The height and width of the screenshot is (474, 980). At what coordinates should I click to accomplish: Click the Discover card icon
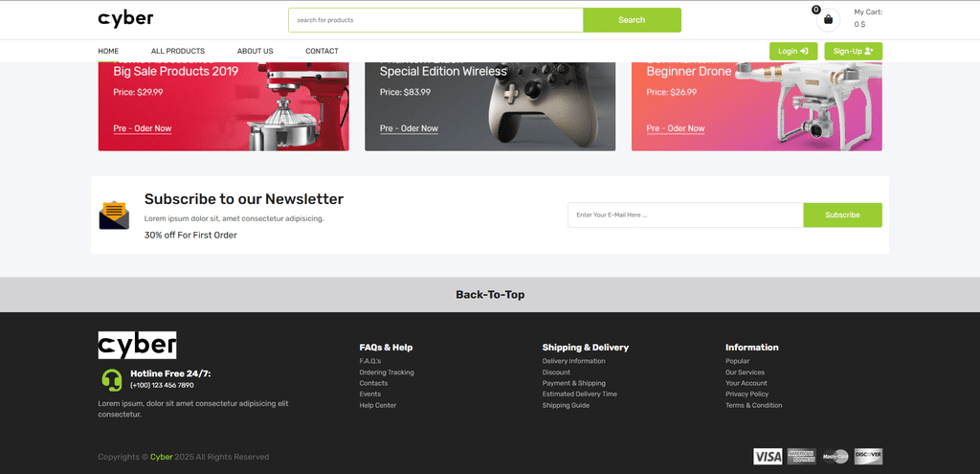point(868,457)
